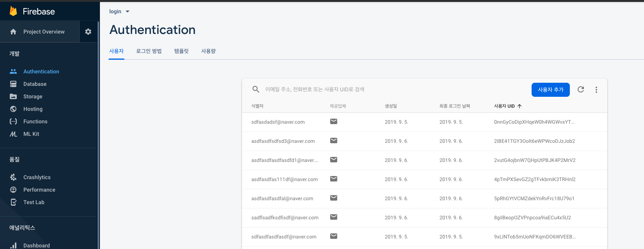
Task: Click email provider icon for asdfasdfasdfal@naver.com
Action: 334,198
